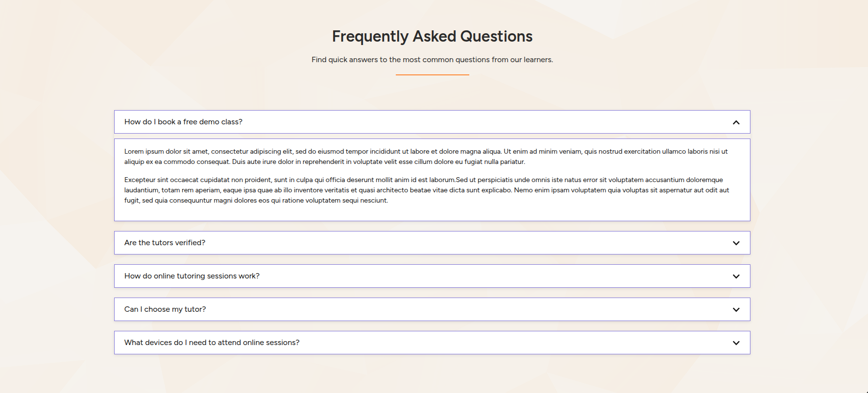Expand 'Are the tutors verified?' question text
This screenshot has height=393, width=868.
pyautogui.click(x=165, y=243)
